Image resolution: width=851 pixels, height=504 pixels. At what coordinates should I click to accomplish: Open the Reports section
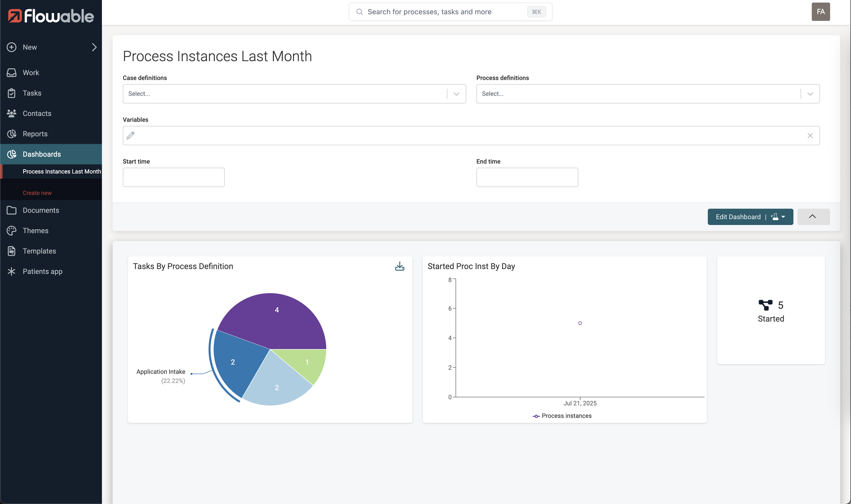coord(35,134)
